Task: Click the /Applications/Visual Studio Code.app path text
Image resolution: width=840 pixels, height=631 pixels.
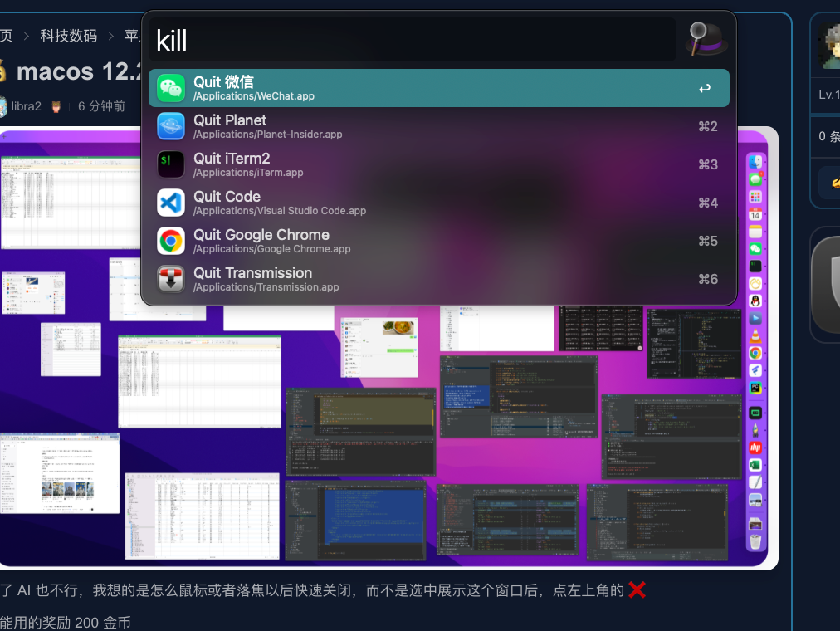Action: tap(280, 211)
